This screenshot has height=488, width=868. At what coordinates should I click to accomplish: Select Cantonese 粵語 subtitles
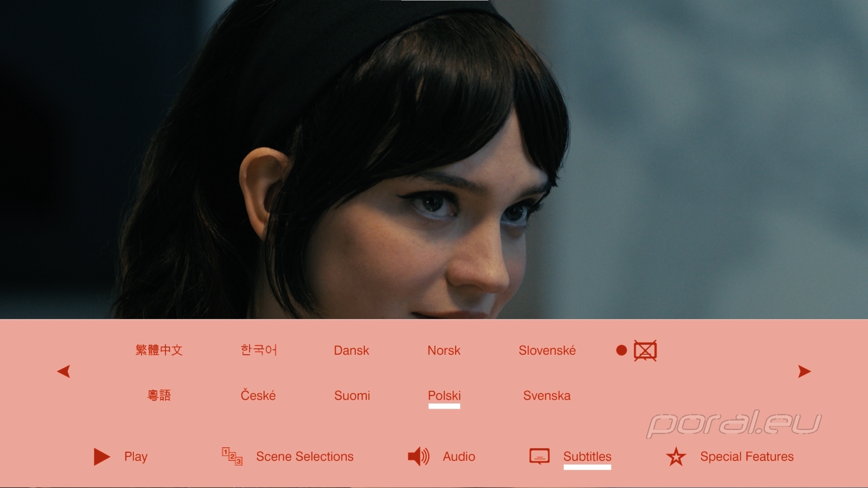click(x=159, y=395)
